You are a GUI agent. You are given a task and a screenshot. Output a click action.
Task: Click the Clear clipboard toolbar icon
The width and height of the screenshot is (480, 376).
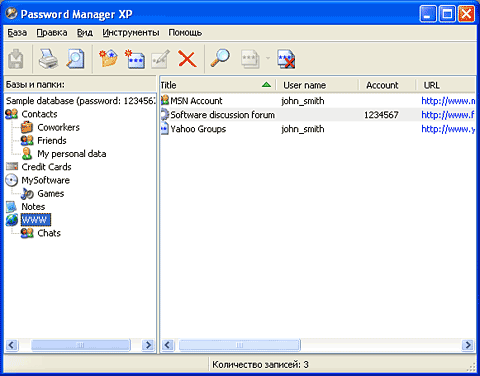tap(286, 59)
